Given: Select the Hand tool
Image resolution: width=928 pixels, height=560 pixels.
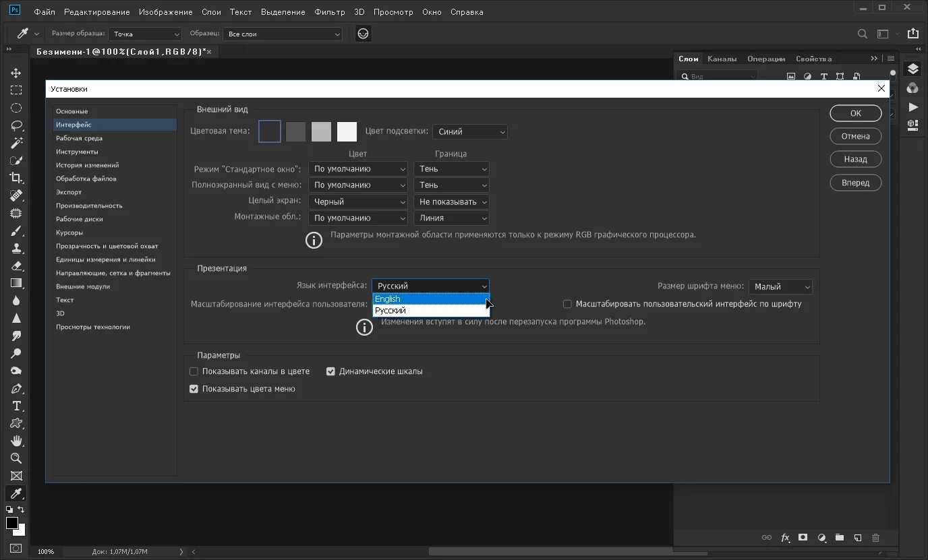Looking at the screenshot, I should pos(16,441).
